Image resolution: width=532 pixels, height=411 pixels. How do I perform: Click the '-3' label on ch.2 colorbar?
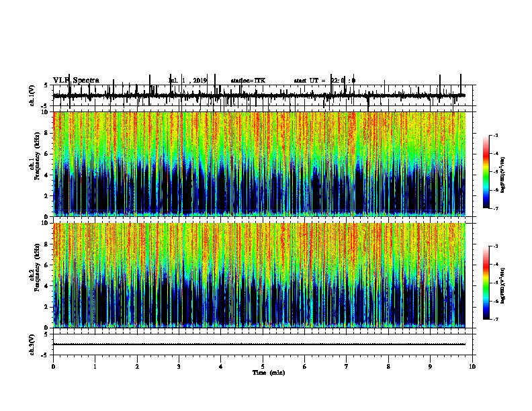(495, 246)
